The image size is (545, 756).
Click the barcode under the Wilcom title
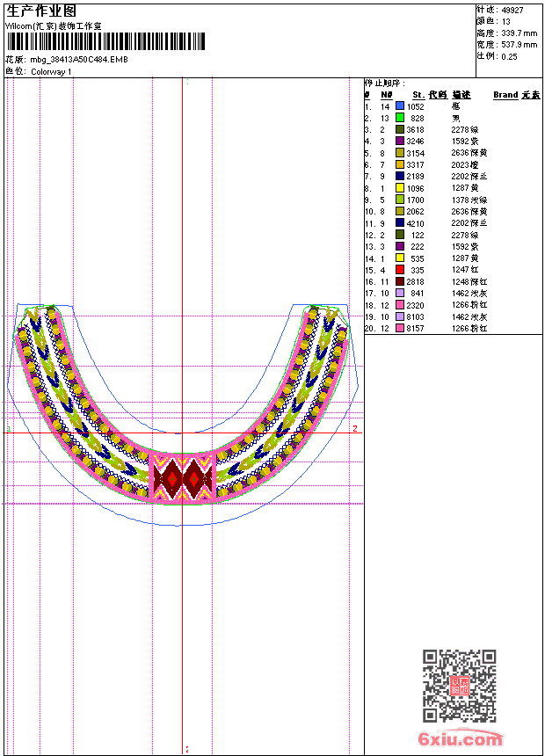click(105, 42)
